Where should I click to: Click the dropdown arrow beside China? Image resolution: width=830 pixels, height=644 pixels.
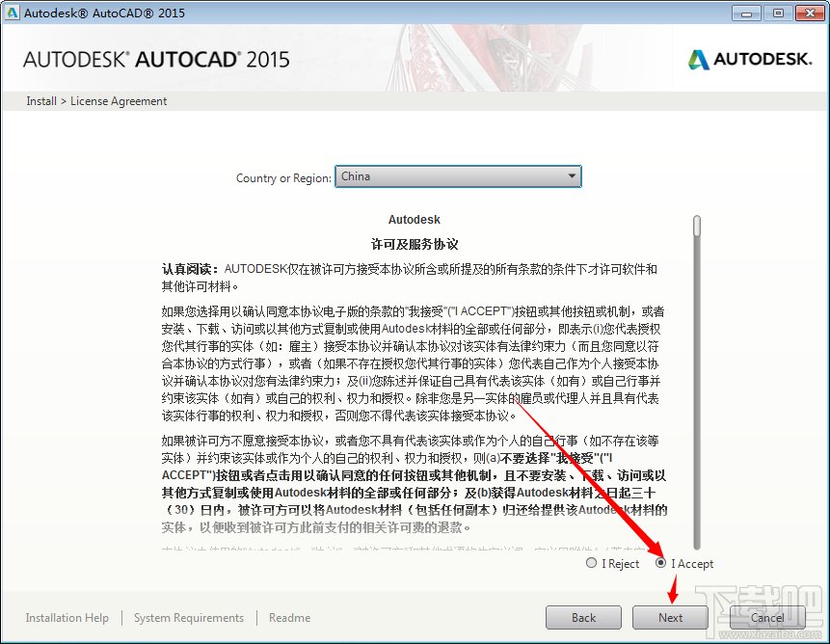pyautogui.click(x=571, y=176)
